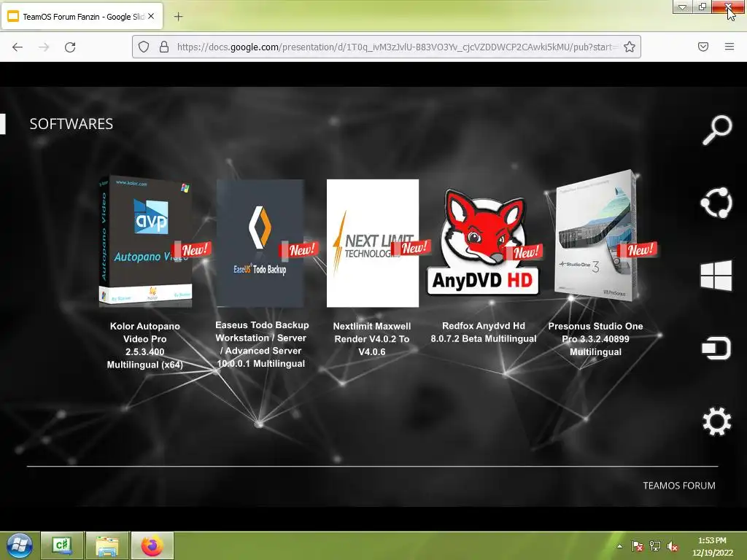Screen dimensions: 747x560
Task: Open the EaseUS Todo Backup box image
Action: coord(260,243)
